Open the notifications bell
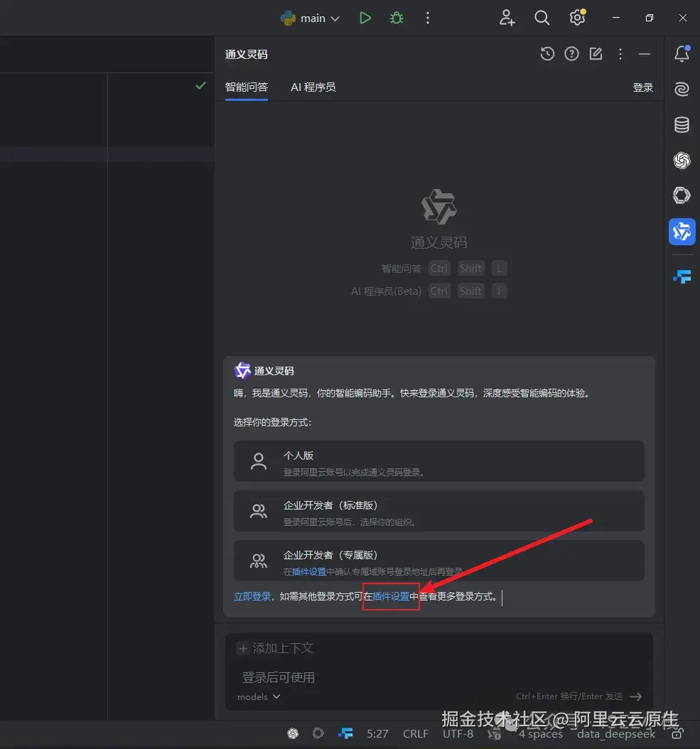The image size is (700, 749). [682, 53]
